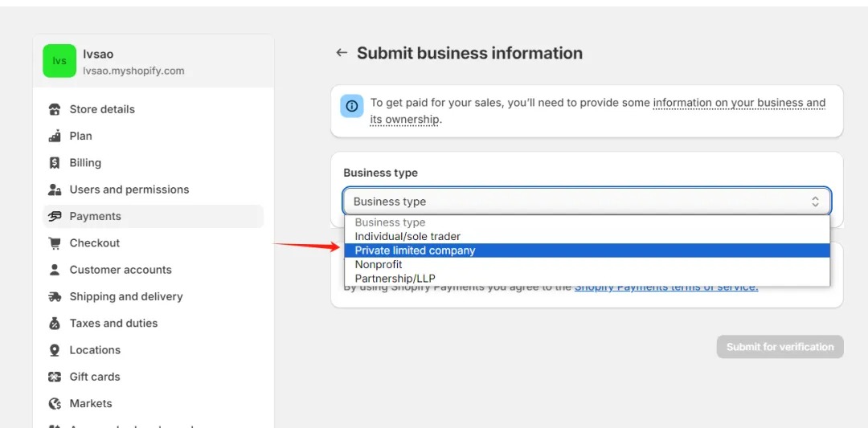Pick Partnership/LLP business type

click(395, 279)
